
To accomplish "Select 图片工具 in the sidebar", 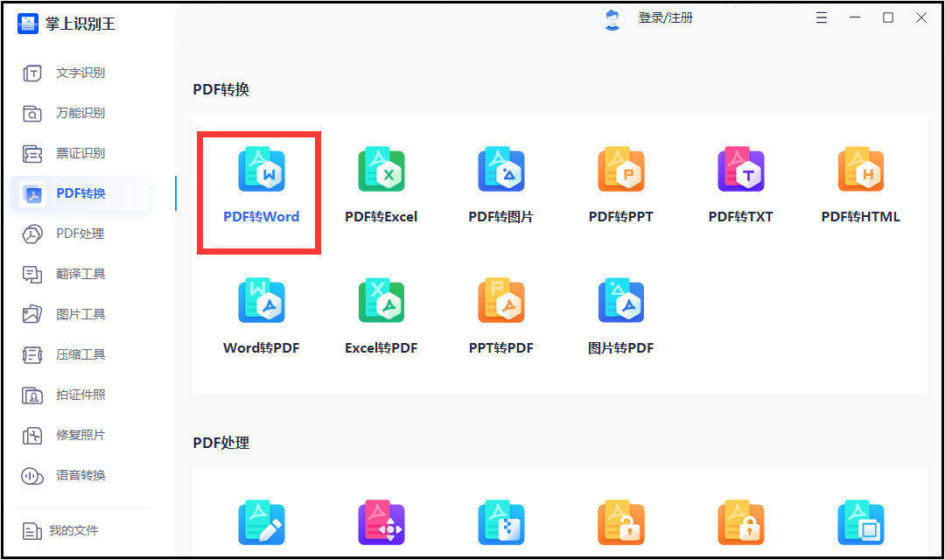I will click(80, 315).
